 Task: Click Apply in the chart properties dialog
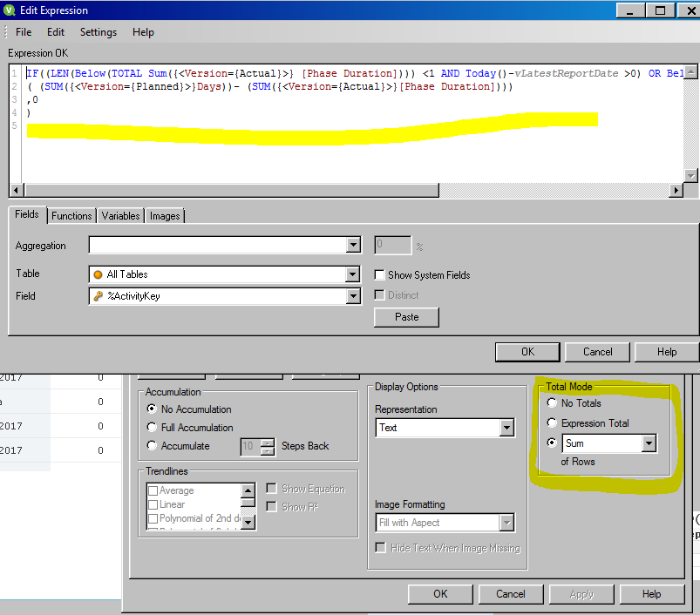[x=581, y=594]
